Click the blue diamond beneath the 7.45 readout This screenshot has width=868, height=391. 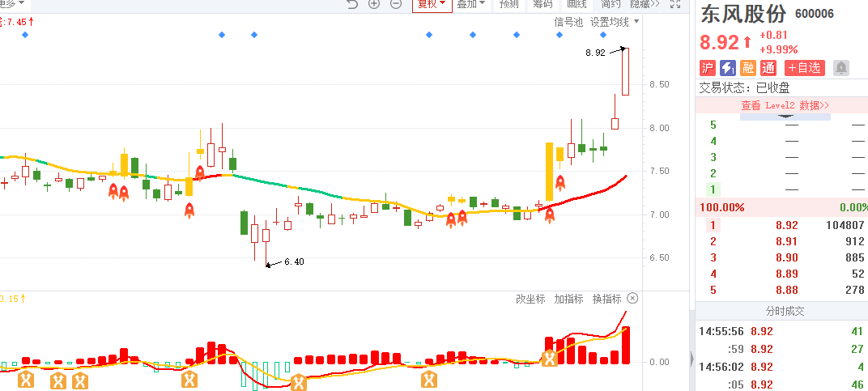click(x=24, y=35)
